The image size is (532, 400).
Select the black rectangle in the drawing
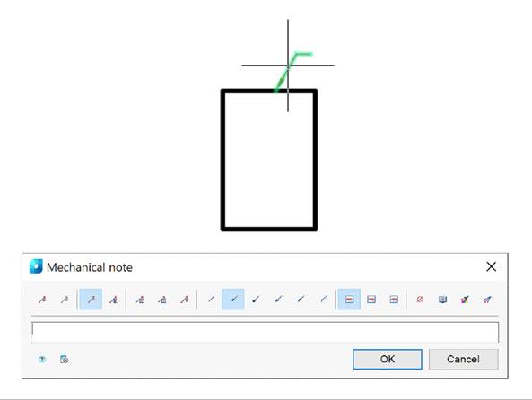269,161
